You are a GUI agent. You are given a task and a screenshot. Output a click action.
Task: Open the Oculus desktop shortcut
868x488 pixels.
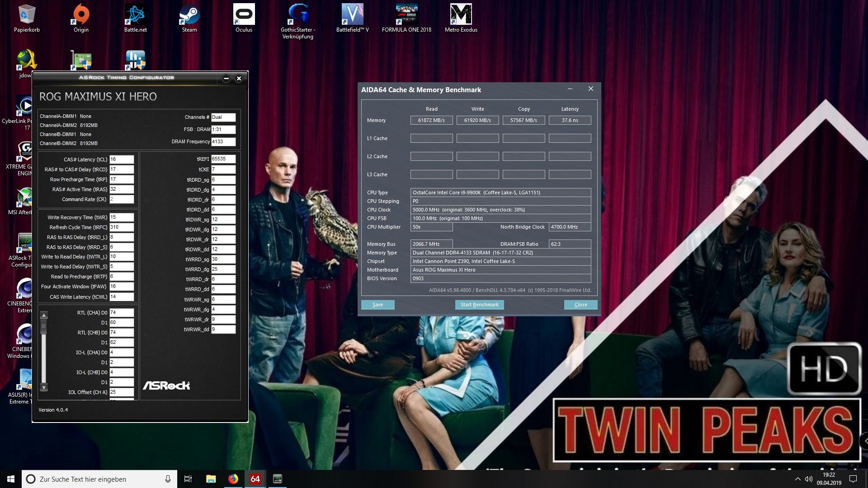point(244,18)
